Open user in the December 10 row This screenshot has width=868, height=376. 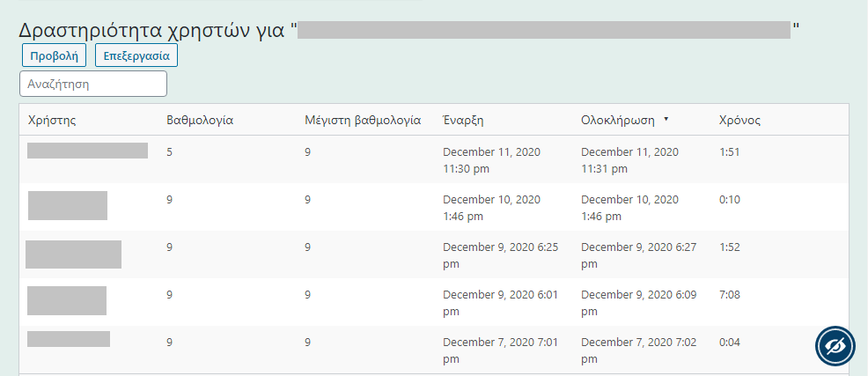click(68, 205)
